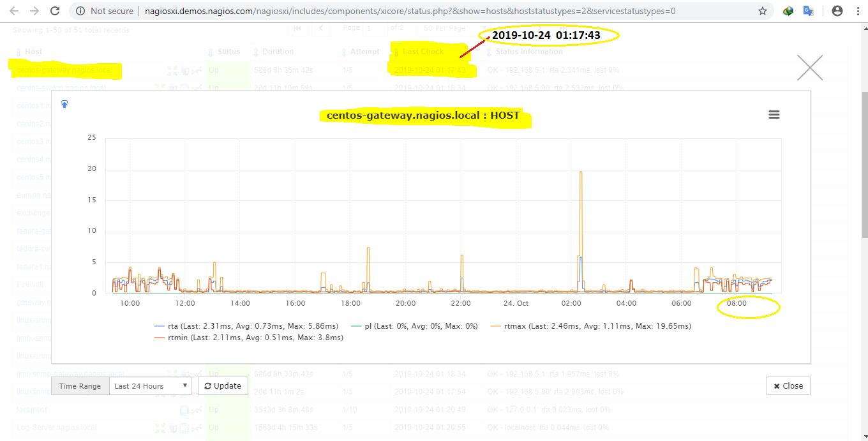Go back with the browser back arrow
Image resolution: width=868 pixels, height=441 pixels.
pos(14,11)
